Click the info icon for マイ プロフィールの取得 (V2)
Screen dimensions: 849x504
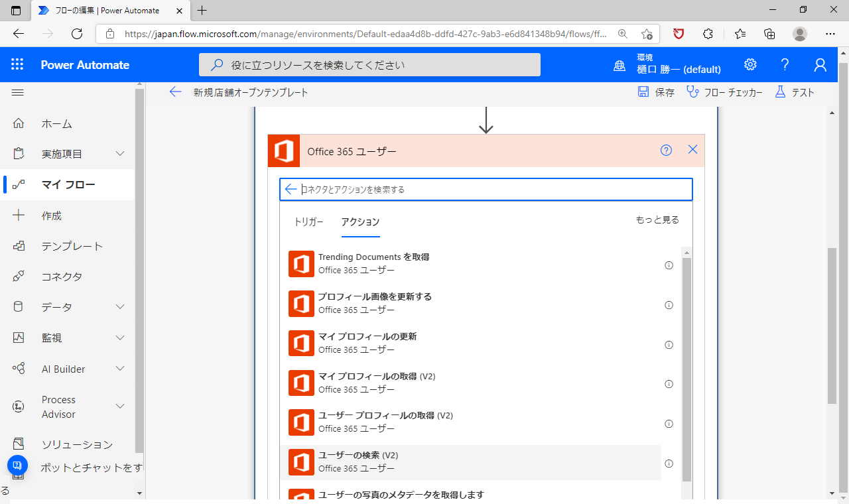coord(669,384)
